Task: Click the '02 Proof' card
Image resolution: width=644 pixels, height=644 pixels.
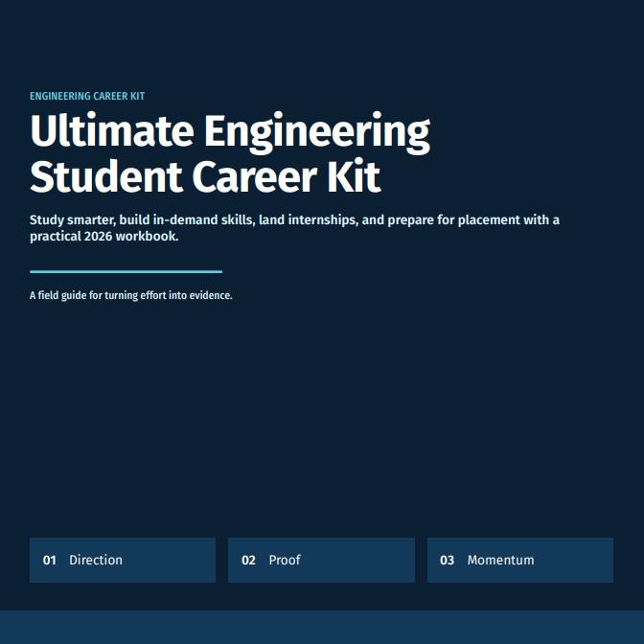Action: pyautogui.click(x=321, y=560)
